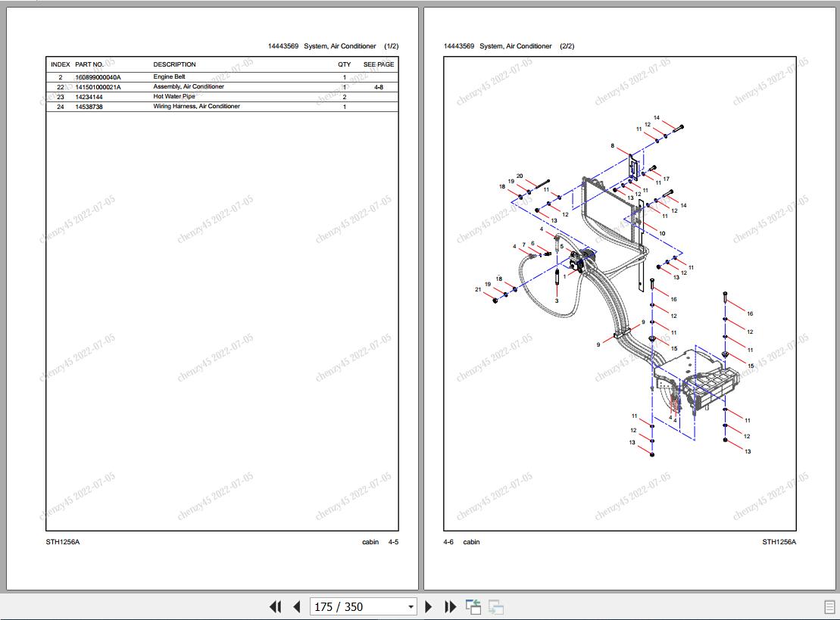Click the left page title System, Air Conditioner (1/2)
Viewport: 840px width, 620px height.
333,46
